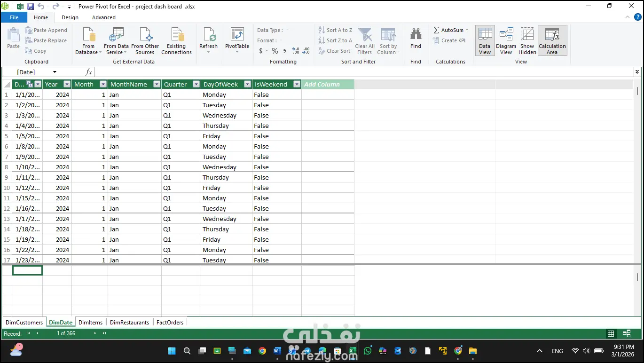Screen dimensions: 644x363
Task: Open the Quarter column filter dropdown
Action: [x=196, y=84]
